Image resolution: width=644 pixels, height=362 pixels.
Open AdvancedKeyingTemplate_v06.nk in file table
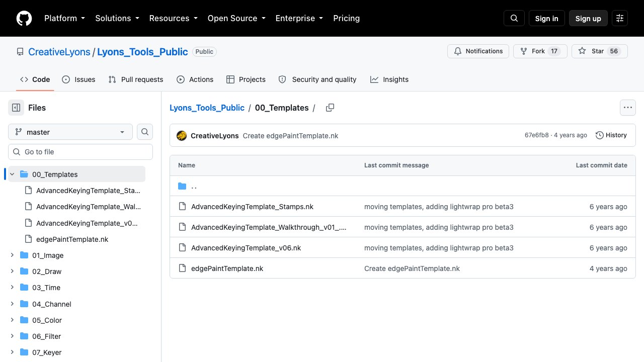click(x=246, y=248)
